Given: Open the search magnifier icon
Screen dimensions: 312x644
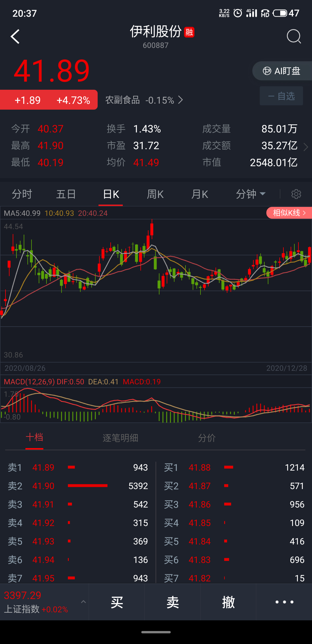Looking at the screenshot, I should (294, 37).
